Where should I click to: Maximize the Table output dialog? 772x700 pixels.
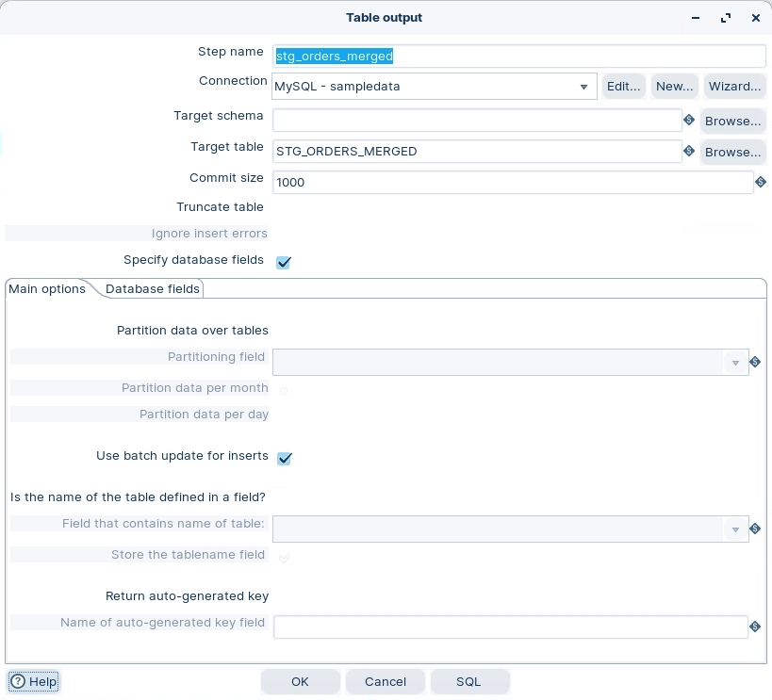click(726, 18)
